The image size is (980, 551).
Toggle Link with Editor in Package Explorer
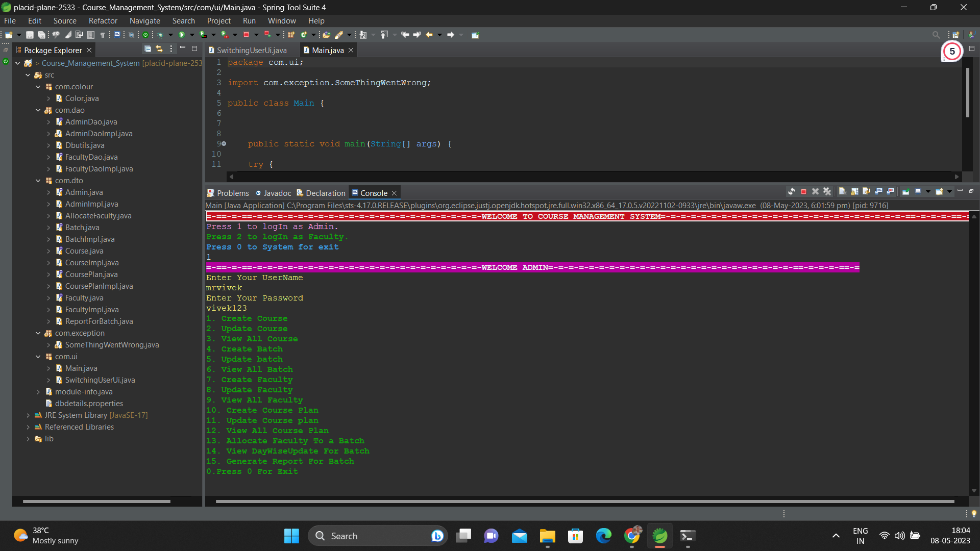(159, 49)
